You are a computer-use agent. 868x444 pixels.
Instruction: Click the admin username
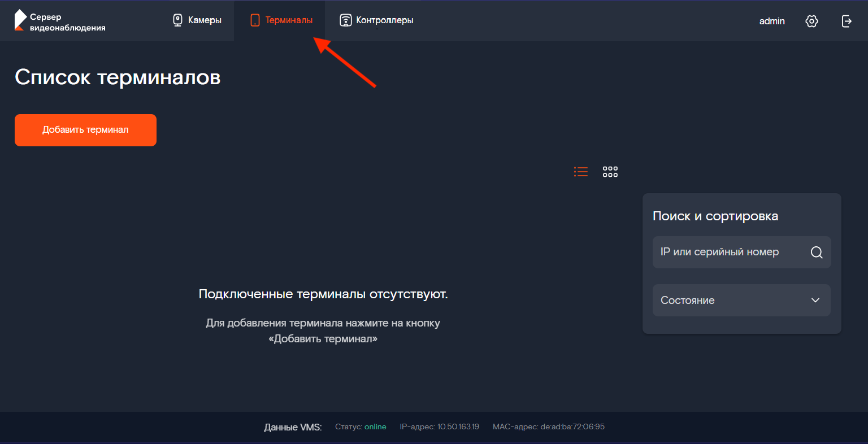click(x=772, y=21)
